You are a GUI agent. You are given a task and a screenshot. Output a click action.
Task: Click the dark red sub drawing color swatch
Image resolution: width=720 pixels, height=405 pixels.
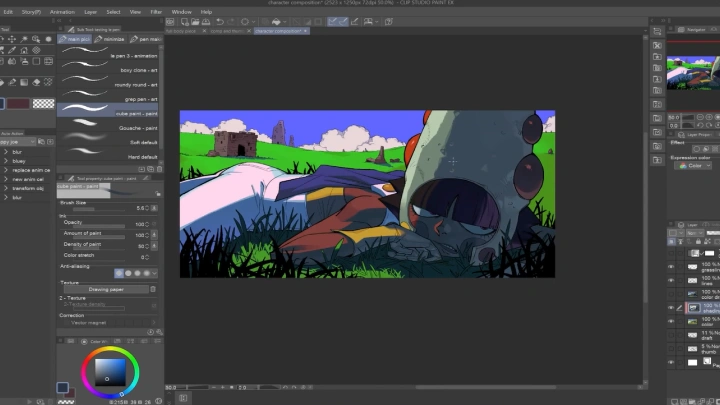18,104
